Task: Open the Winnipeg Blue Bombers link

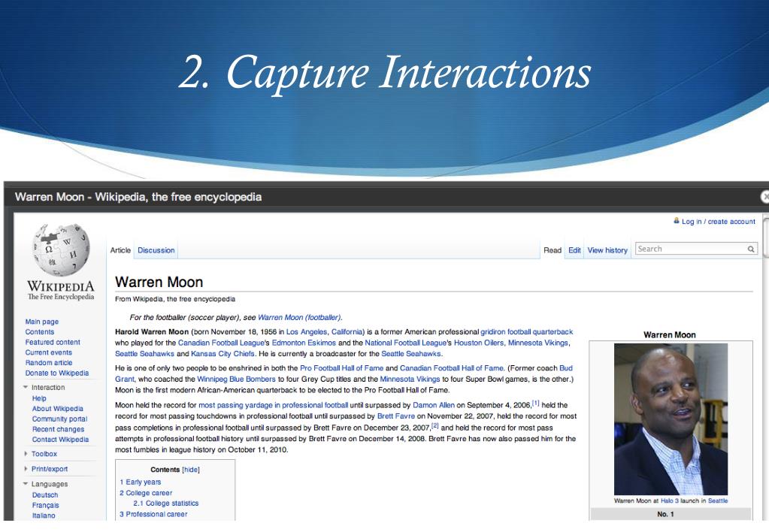Action: 236,379
